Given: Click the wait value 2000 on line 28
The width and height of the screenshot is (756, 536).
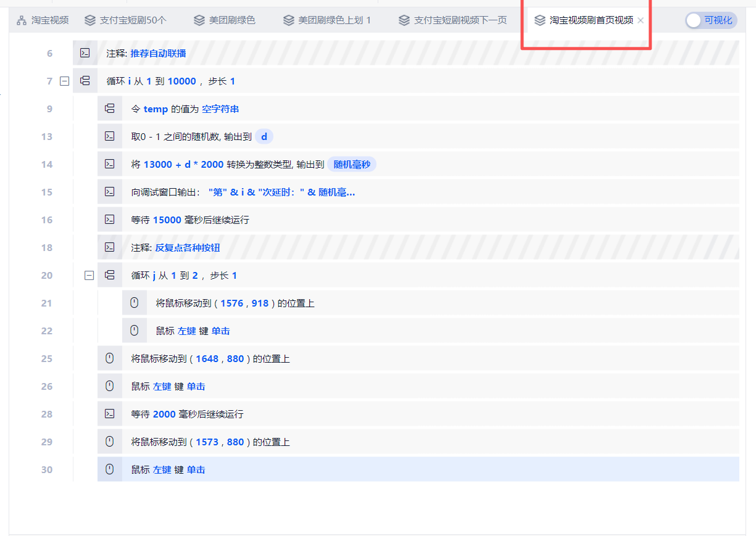Looking at the screenshot, I should (x=164, y=414).
